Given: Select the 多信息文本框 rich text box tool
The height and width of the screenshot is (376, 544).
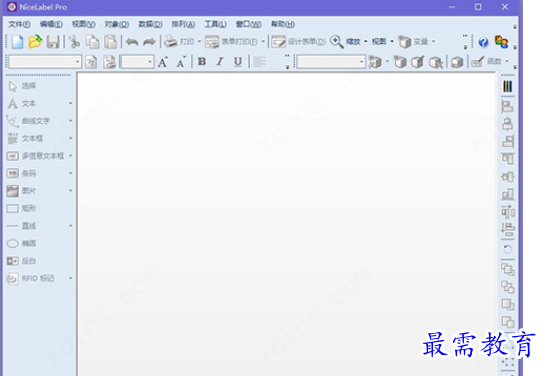Looking at the screenshot, I should [x=35, y=156].
